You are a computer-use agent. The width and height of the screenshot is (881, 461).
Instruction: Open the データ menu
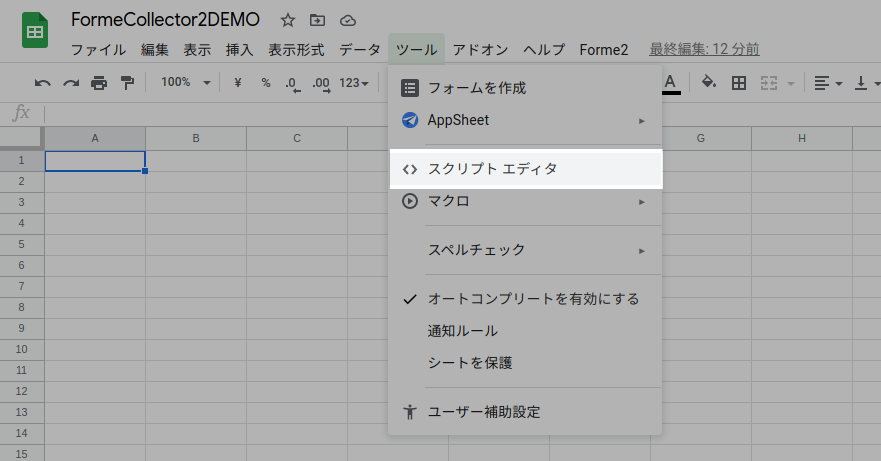tap(359, 49)
